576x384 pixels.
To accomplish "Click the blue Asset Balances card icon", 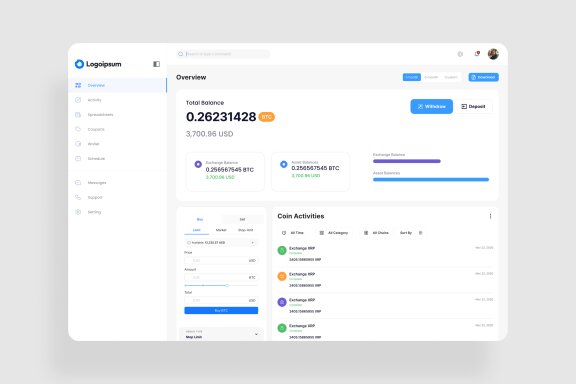I will (x=284, y=164).
